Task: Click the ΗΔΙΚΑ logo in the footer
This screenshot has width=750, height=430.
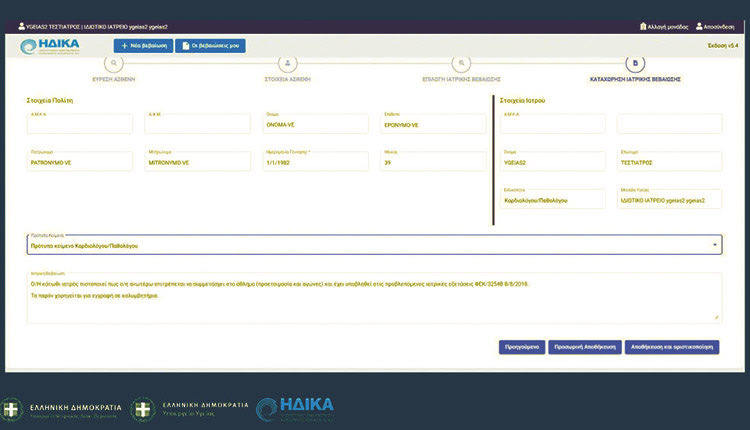Action: pos(295,409)
